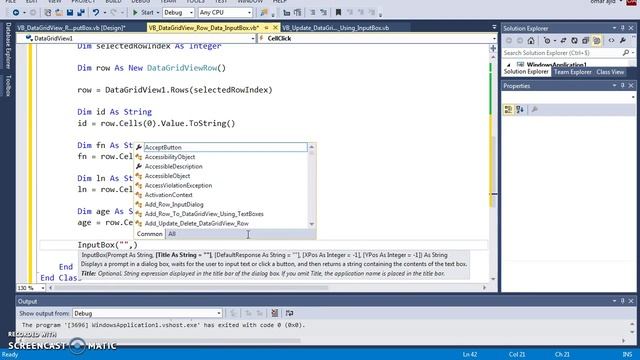Click the Properties wrench icon in Solution Explorer
Screen dimensions: 640x360
click(622, 40)
